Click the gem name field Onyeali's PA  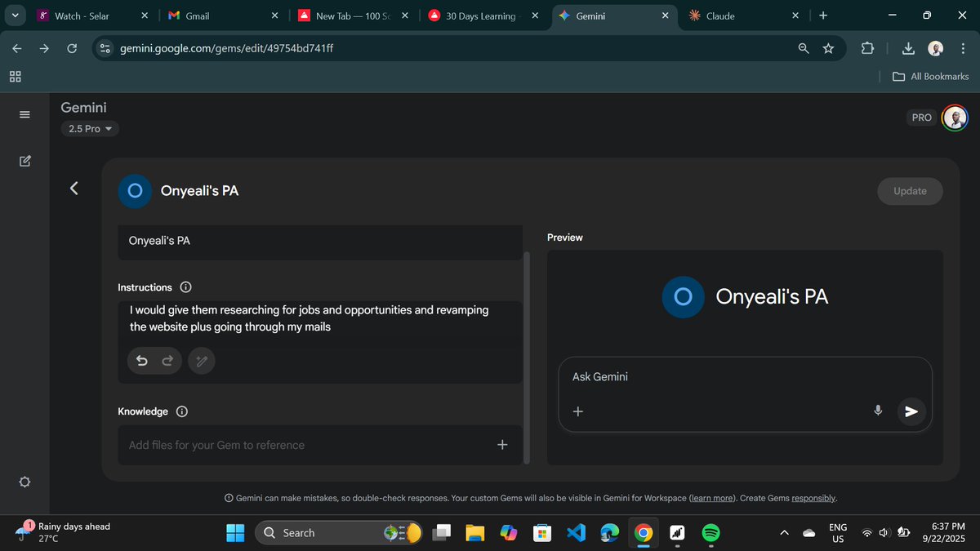tap(320, 241)
